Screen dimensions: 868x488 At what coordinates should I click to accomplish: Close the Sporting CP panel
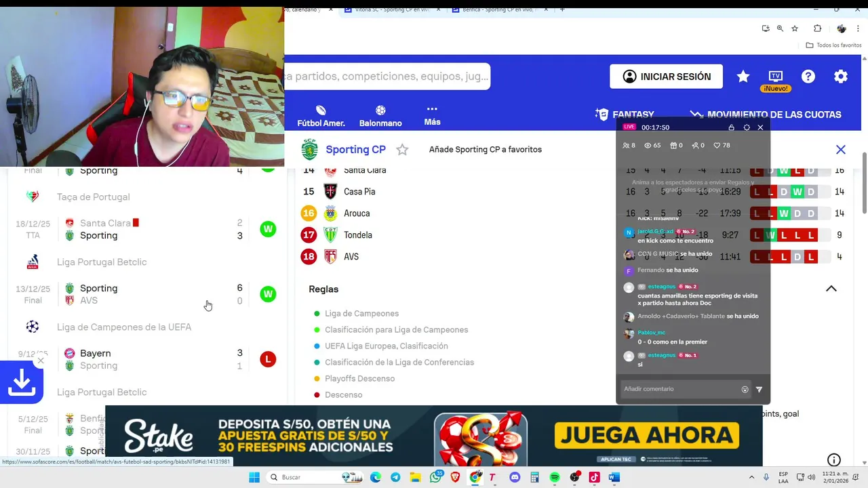pos(841,150)
